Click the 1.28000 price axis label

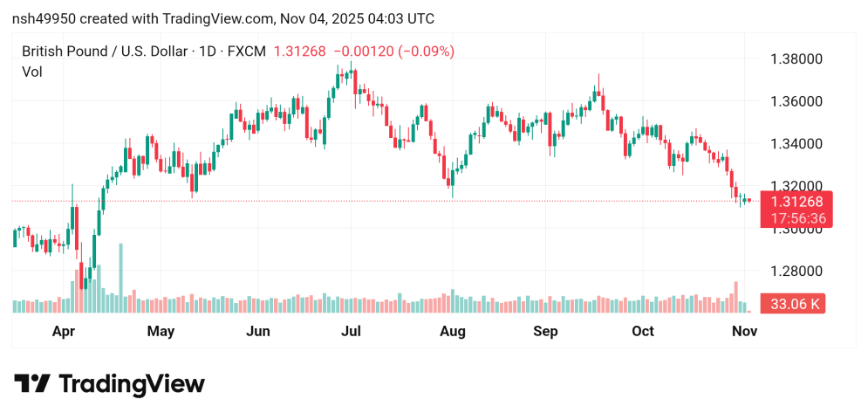(x=796, y=271)
